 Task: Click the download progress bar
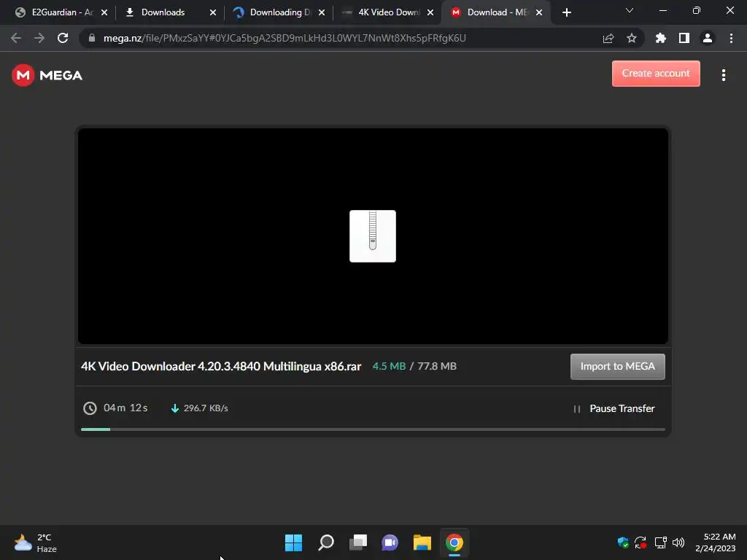pos(373,429)
